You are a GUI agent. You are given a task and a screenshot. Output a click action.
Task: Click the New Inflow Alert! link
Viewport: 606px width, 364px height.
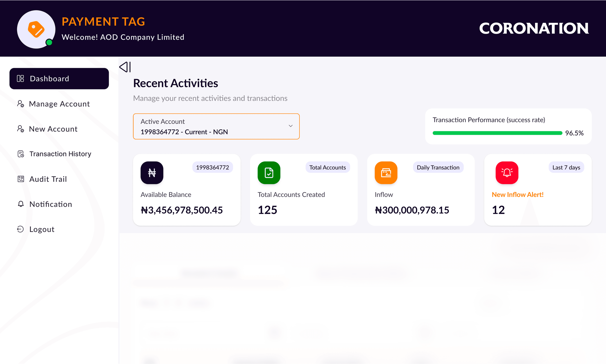point(517,195)
